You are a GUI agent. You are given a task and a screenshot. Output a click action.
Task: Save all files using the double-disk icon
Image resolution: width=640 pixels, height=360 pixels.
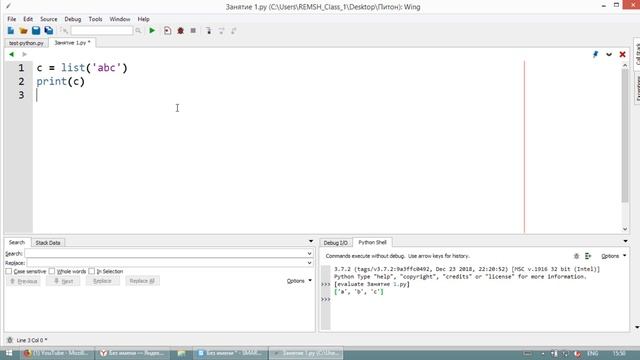click(x=49, y=31)
